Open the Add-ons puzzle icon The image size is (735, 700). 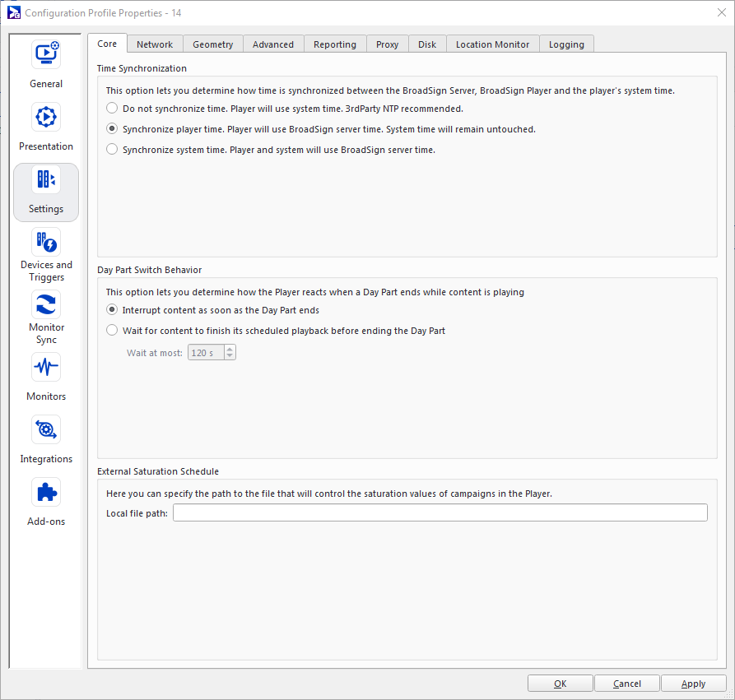tap(46, 492)
